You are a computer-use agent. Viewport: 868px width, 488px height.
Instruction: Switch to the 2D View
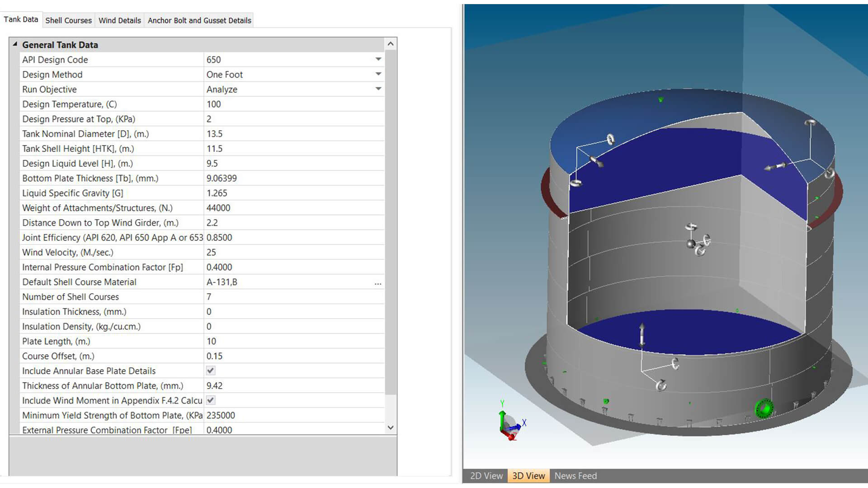[486, 476]
